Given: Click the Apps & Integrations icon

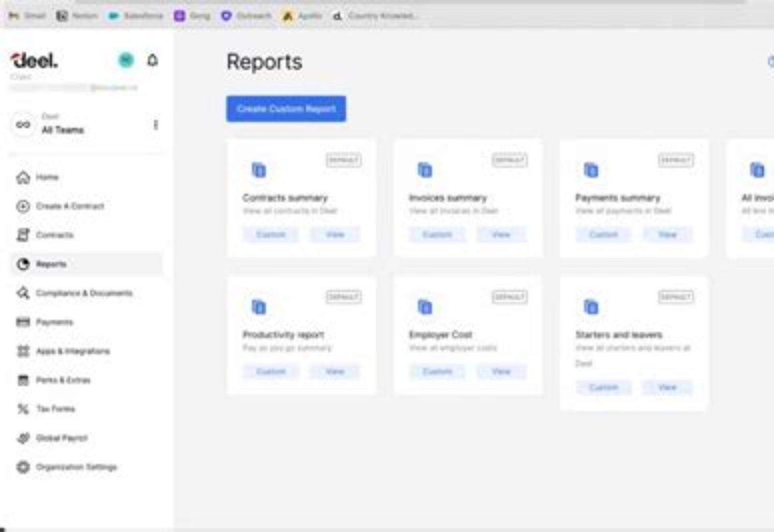Looking at the screenshot, I should tap(23, 351).
